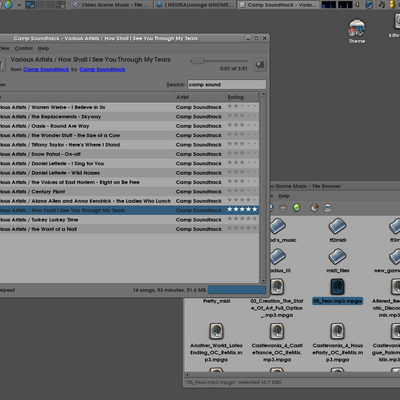
Task: Click the scroll up arrow of song list
Action: tap(263, 94)
